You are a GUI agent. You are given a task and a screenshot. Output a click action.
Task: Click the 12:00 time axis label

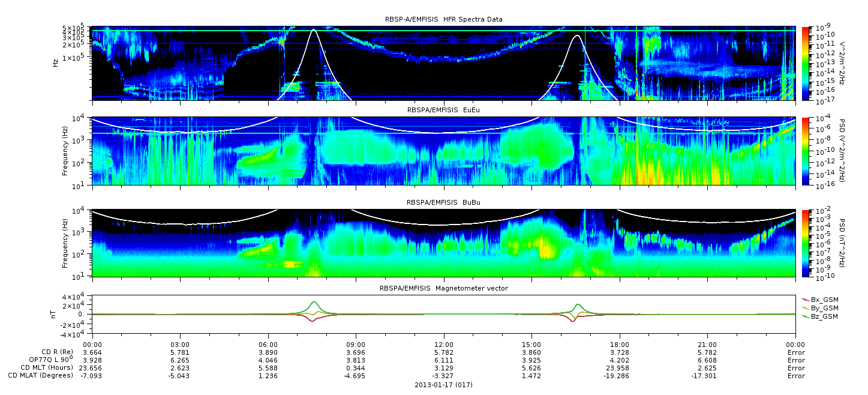click(x=443, y=345)
